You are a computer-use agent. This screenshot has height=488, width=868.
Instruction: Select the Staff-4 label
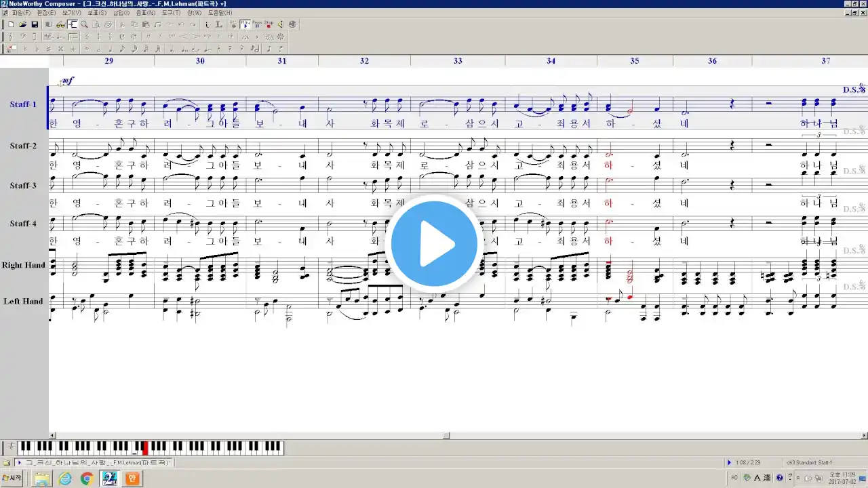click(x=23, y=223)
